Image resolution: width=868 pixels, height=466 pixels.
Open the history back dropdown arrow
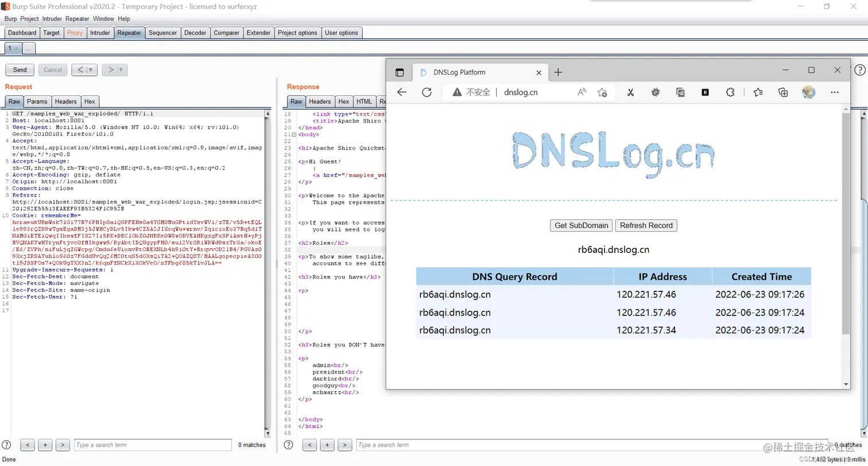[92, 70]
